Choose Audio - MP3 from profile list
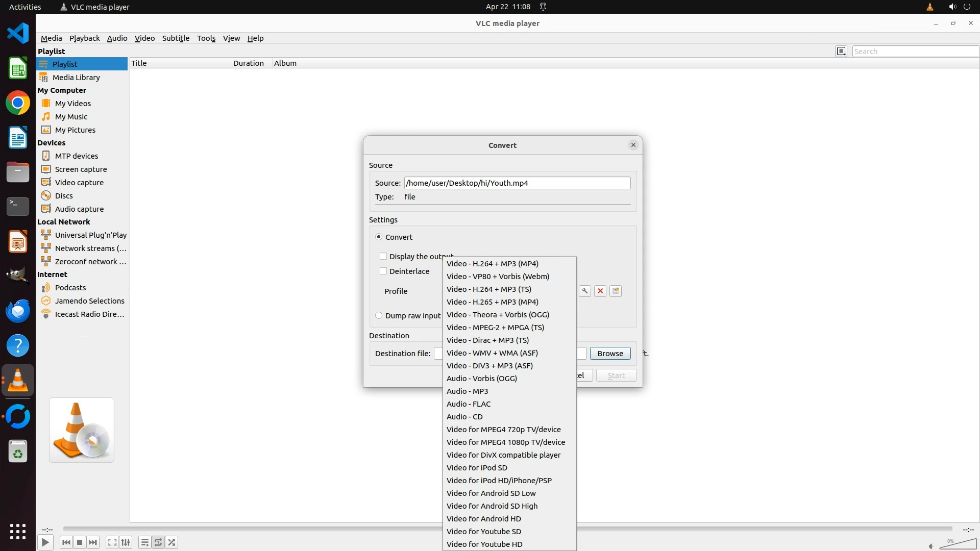980x551 pixels. (x=467, y=391)
